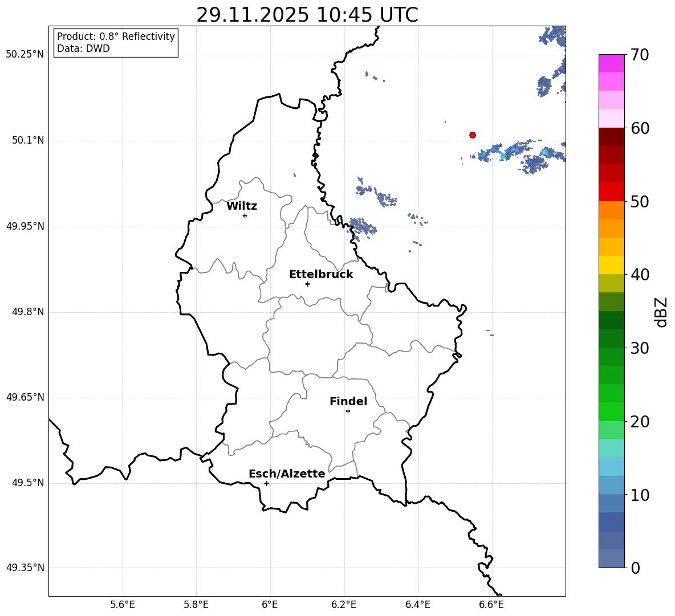Click the colorbar tick label 10
Viewport: 675px width, 616px height.
[640, 495]
